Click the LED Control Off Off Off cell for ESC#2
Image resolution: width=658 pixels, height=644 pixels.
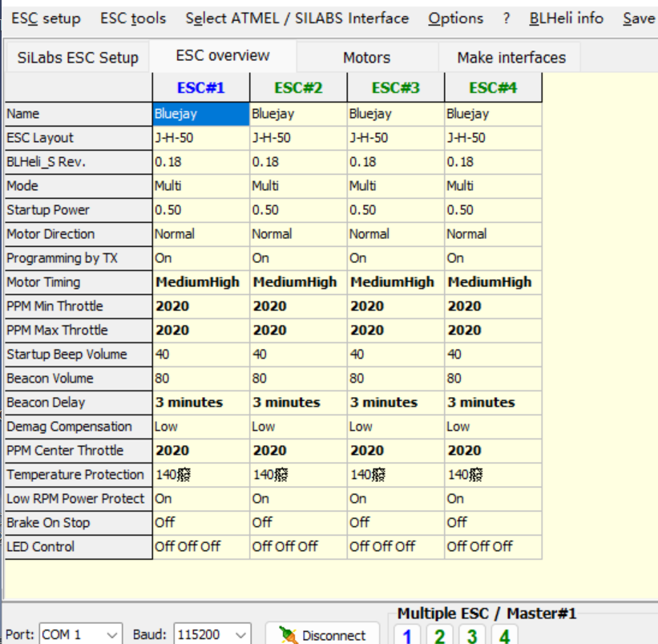click(x=298, y=547)
